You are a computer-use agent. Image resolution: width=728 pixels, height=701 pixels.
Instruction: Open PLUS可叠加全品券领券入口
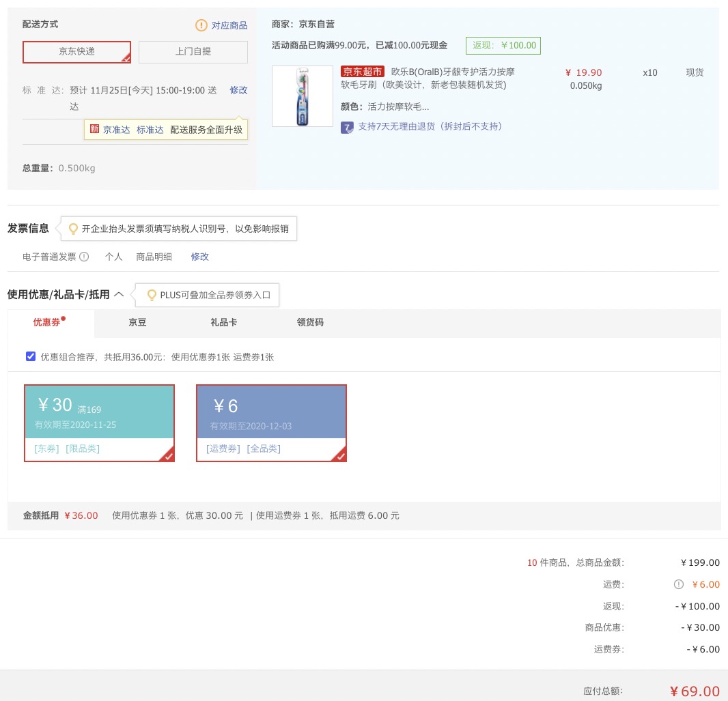pyautogui.click(x=215, y=295)
